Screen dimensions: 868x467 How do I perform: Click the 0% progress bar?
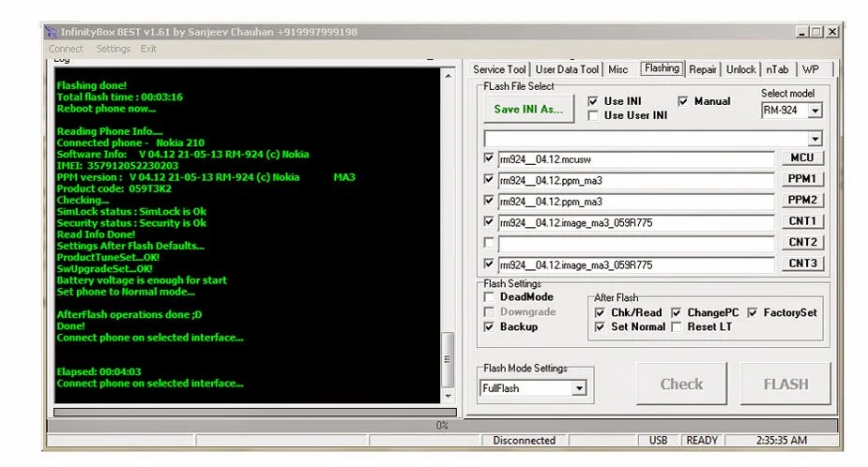coord(442,426)
